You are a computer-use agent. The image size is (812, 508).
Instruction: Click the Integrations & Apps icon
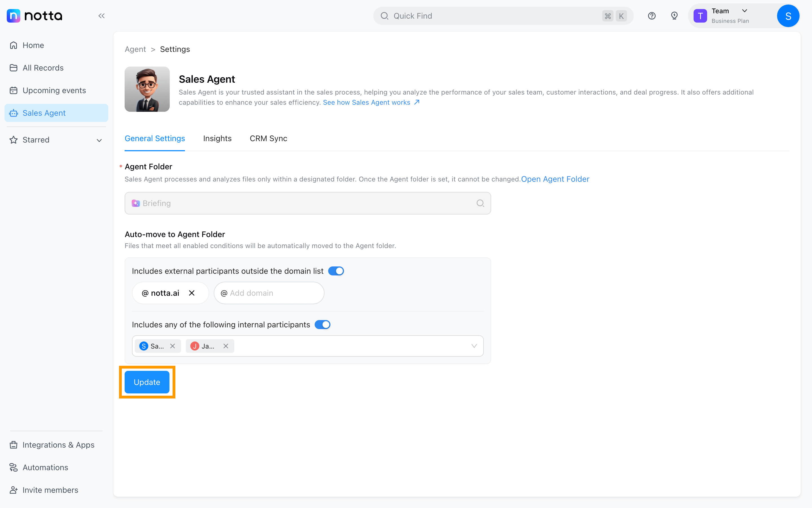pyautogui.click(x=14, y=445)
